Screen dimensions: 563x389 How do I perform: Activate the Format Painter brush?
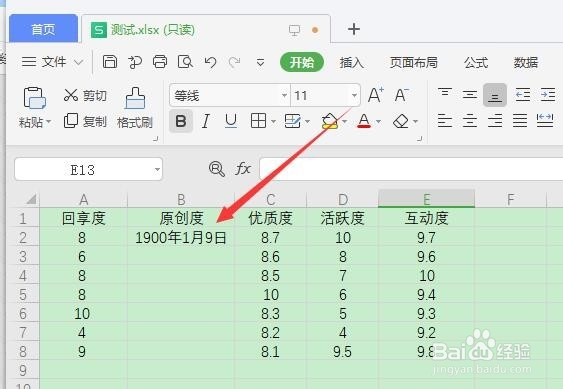pyautogui.click(x=135, y=98)
